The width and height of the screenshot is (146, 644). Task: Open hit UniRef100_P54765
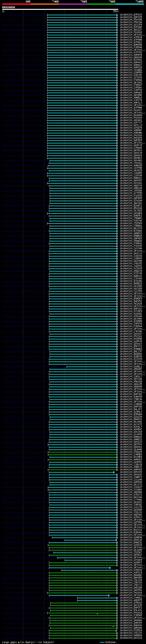click(131, 20)
